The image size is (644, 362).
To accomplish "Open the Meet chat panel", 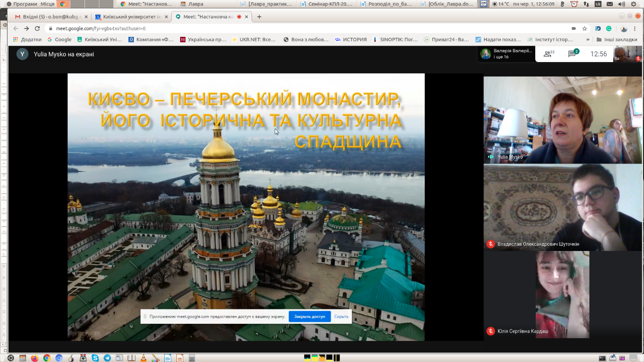I will pyautogui.click(x=573, y=54).
